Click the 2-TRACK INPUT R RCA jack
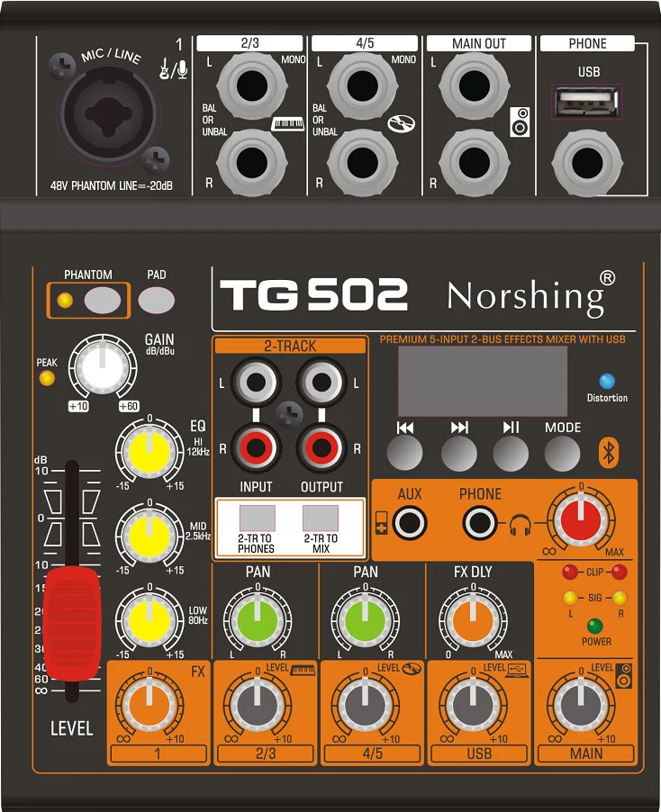The height and width of the screenshot is (812, 661). point(256,447)
